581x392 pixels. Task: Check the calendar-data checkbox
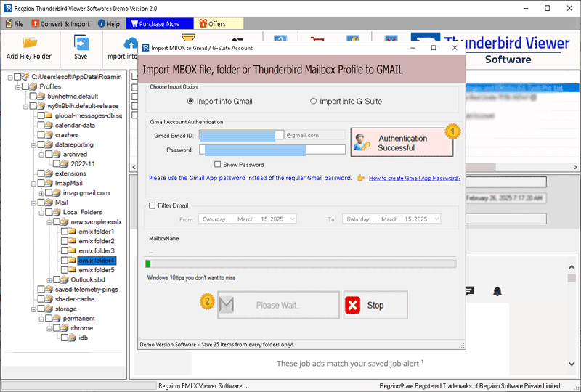click(41, 125)
